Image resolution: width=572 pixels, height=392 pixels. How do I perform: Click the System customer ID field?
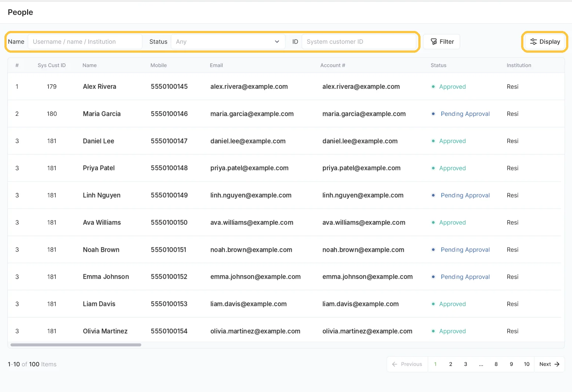click(359, 42)
